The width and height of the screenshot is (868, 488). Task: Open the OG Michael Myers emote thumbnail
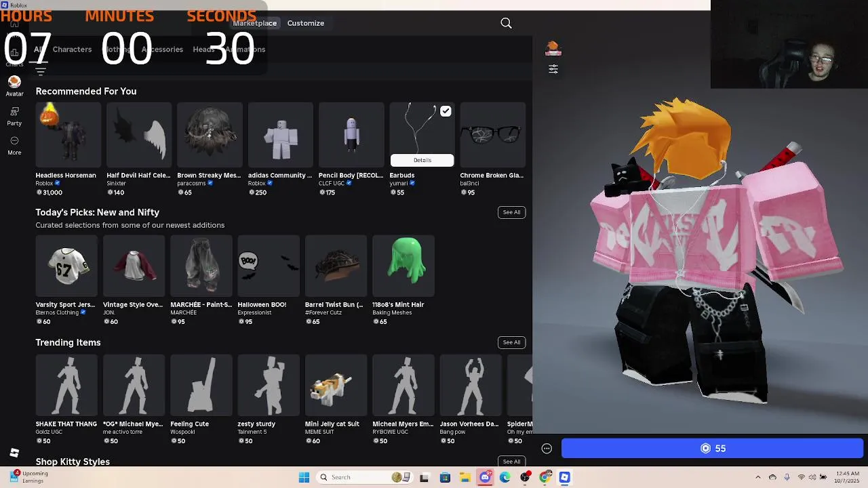click(134, 385)
